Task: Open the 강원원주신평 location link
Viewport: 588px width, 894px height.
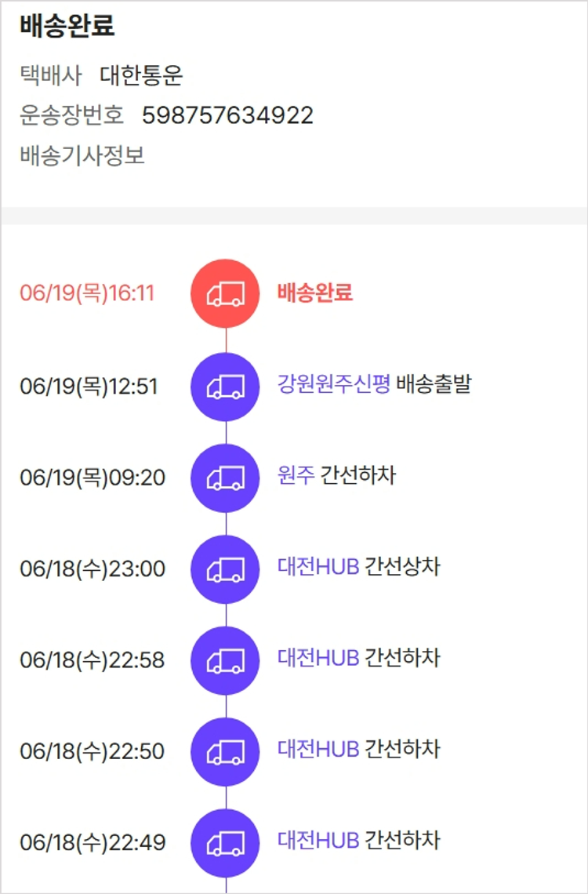Action: [333, 384]
